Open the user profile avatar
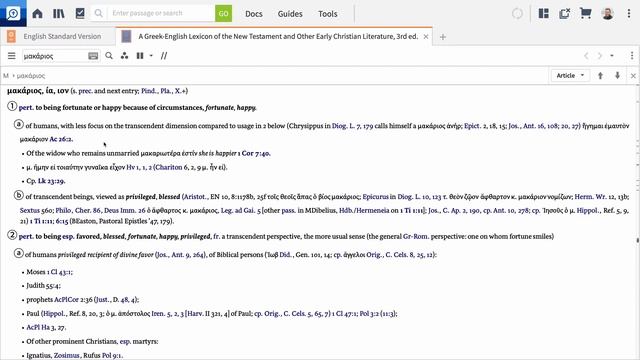The width and height of the screenshot is (640, 360). 607,13
